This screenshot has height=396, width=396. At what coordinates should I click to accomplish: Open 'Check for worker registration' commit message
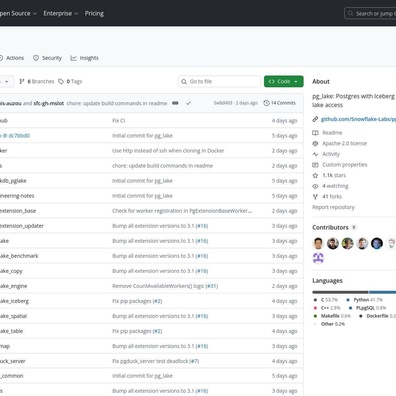tap(182, 211)
